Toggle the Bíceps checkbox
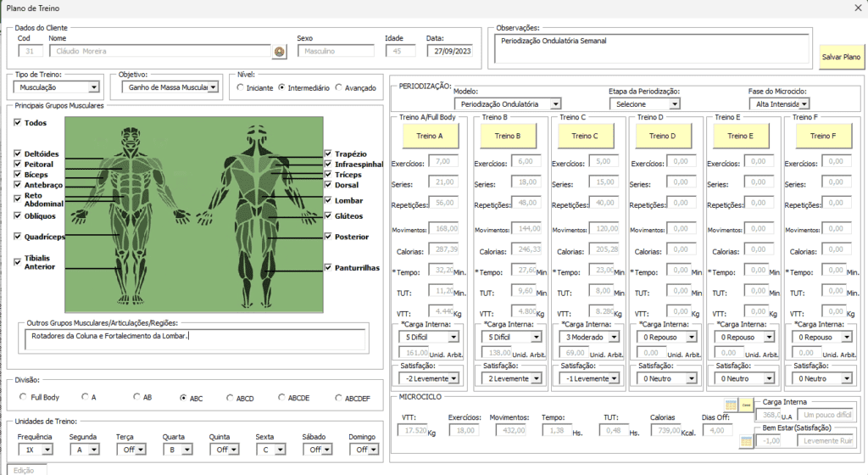This screenshot has height=475, width=868. pos(17,174)
